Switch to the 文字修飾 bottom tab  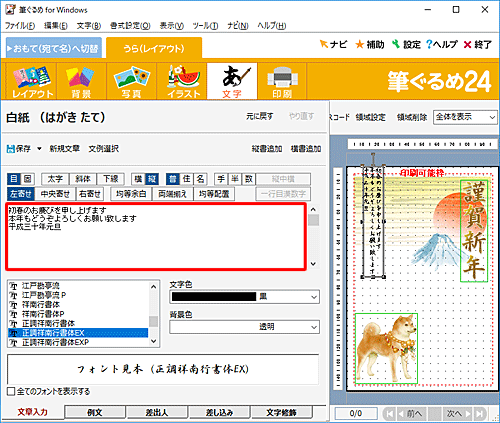pos(281,412)
